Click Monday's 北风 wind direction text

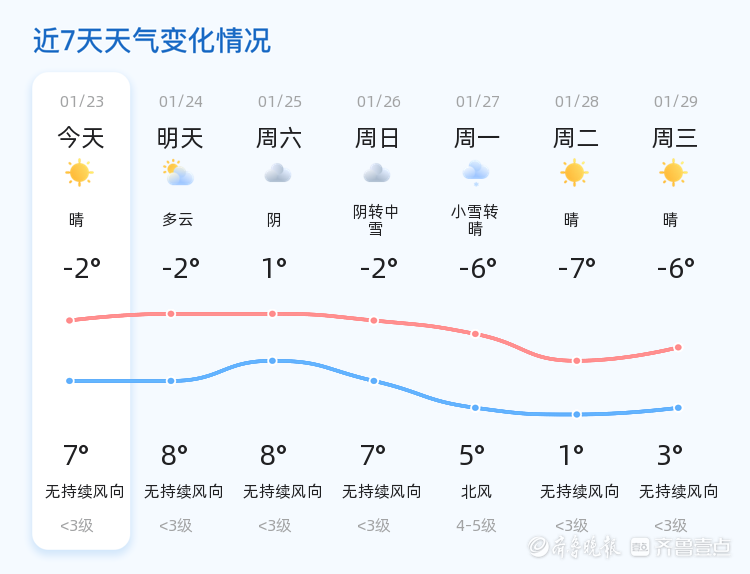[476, 492]
